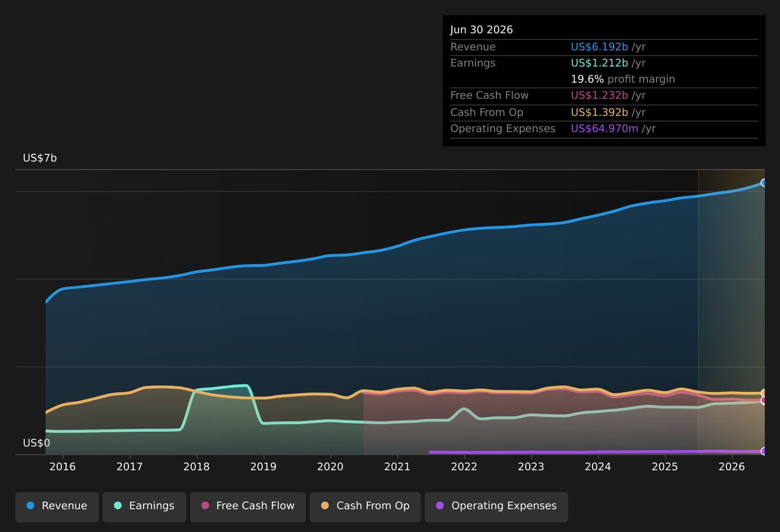Click the 2025 x-axis label
Viewport: 780px width, 532px height.
tap(665, 467)
